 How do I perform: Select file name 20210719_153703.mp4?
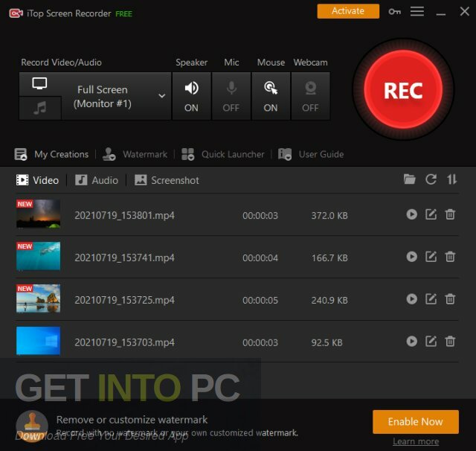(x=124, y=342)
